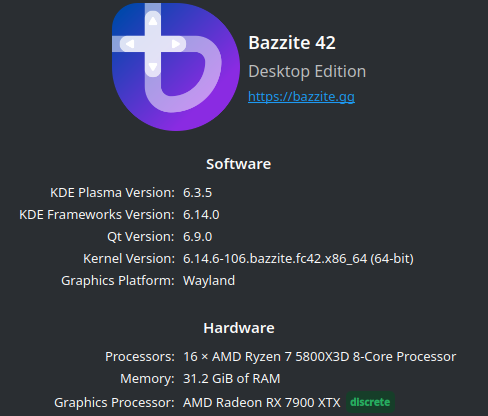Image resolution: width=488 pixels, height=416 pixels.
Task: Click the Hardware section heading
Action: tap(239, 328)
